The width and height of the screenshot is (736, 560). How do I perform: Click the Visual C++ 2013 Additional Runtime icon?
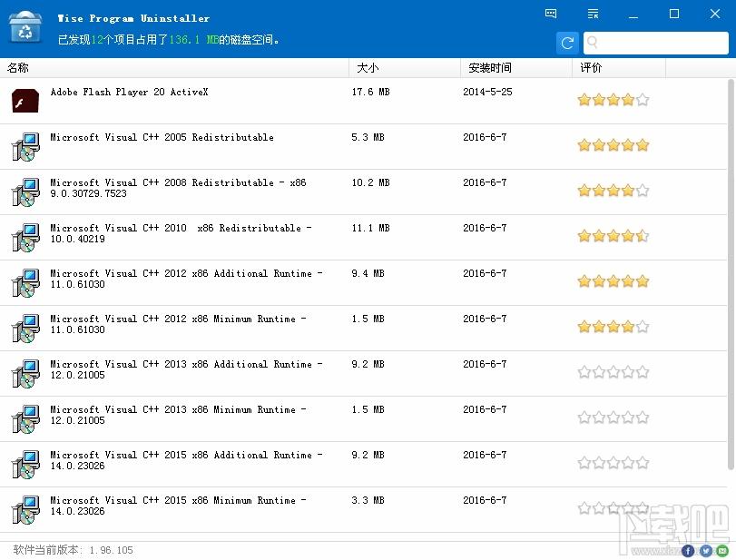pos(25,374)
